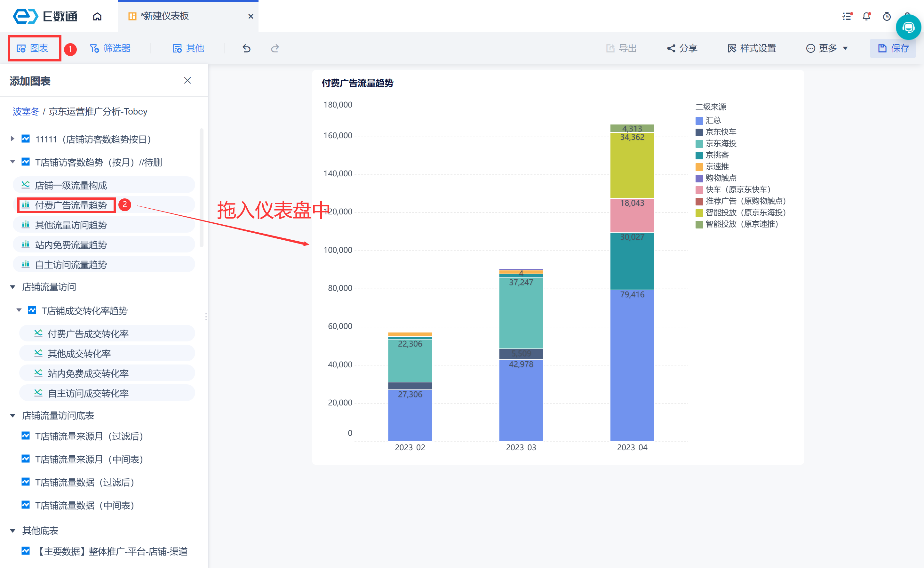
Task: Expand the 11111 (店铺访客数趋势按日) node
Action: coord(12,139)
